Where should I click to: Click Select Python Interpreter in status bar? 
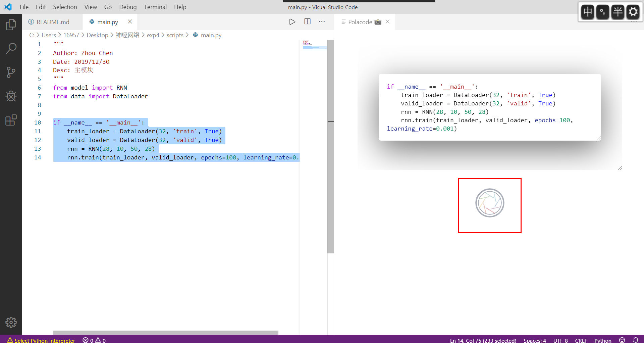coord(41,340)
